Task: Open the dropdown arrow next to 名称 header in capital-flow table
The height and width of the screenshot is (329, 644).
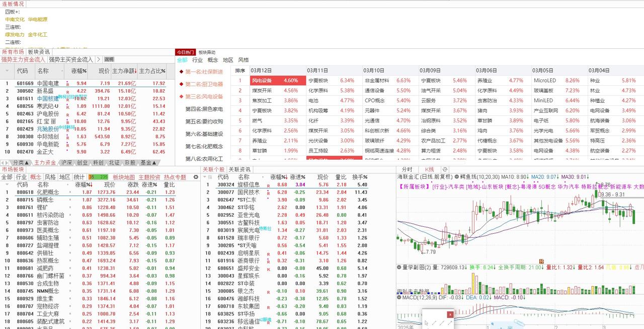Action: (62, 71)
